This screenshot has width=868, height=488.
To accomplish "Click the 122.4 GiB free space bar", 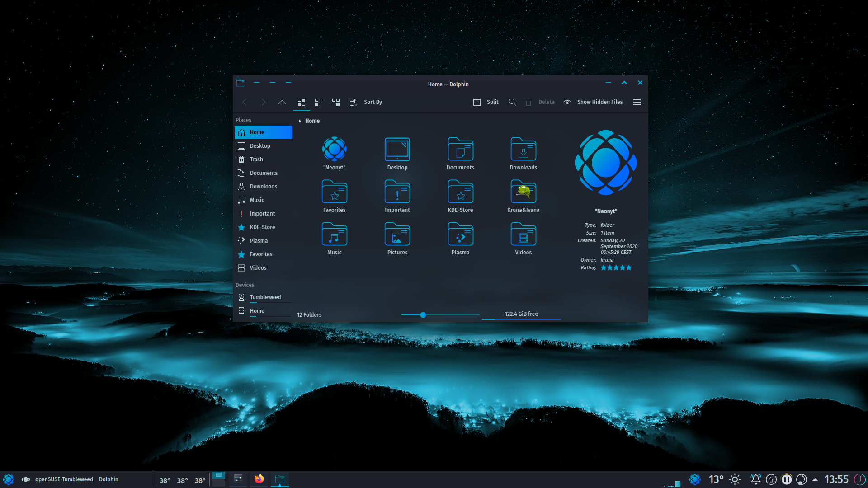I will 521,314.
